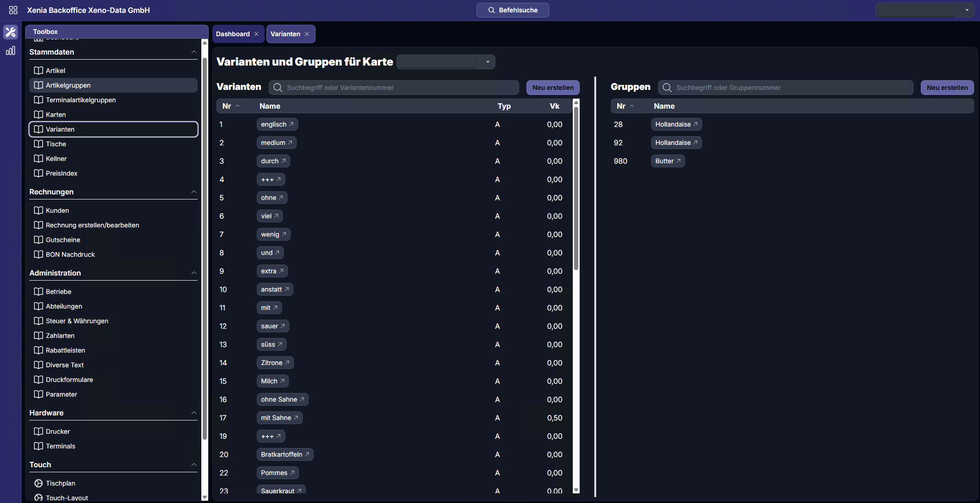The height and width of the screenshot is (503, 980).
Task: Close the Varianten tab via its X
Action: 307,34
